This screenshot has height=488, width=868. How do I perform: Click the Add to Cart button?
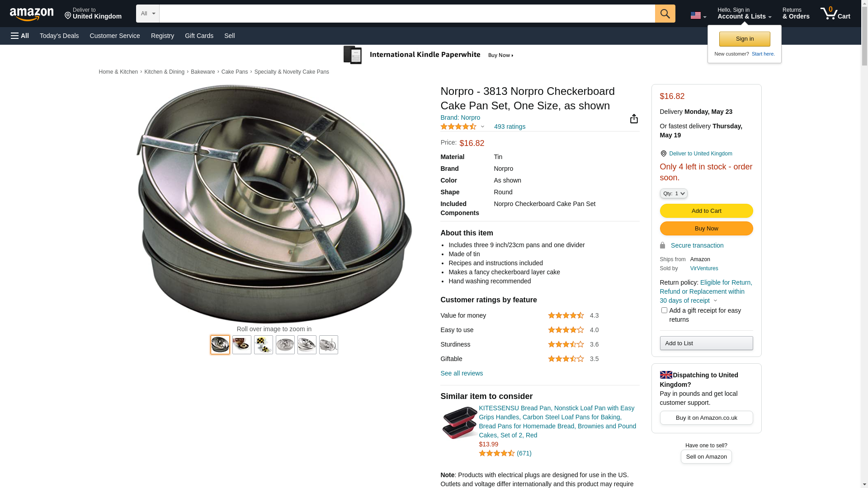point(706,211)
